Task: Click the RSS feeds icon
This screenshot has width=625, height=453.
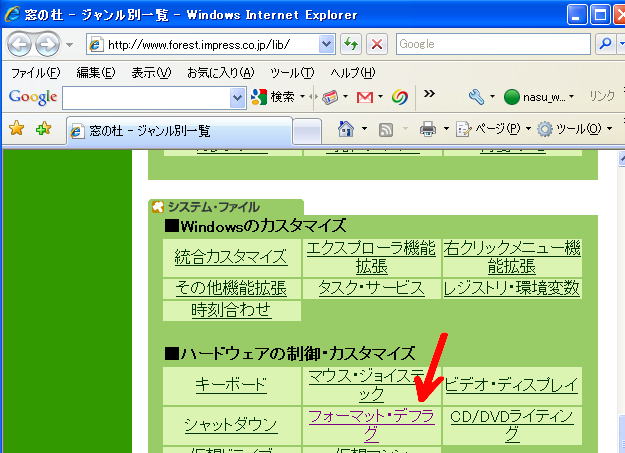Action: tap(386, 130)
